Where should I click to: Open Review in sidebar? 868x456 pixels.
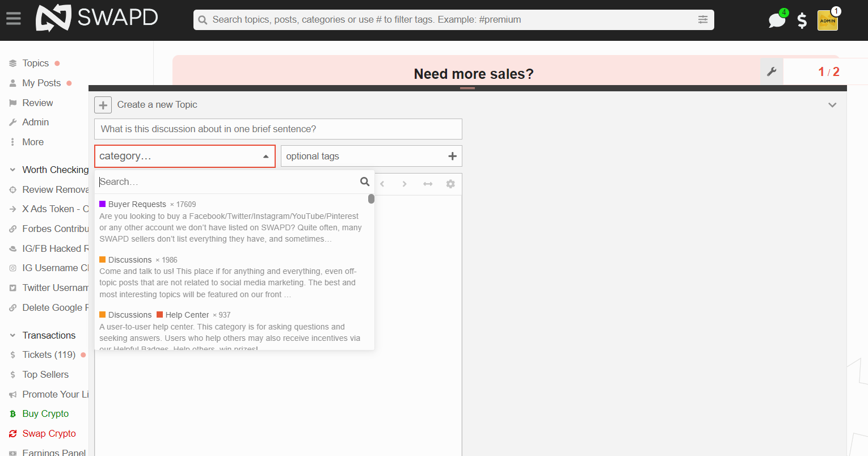(x=37, y=103)
